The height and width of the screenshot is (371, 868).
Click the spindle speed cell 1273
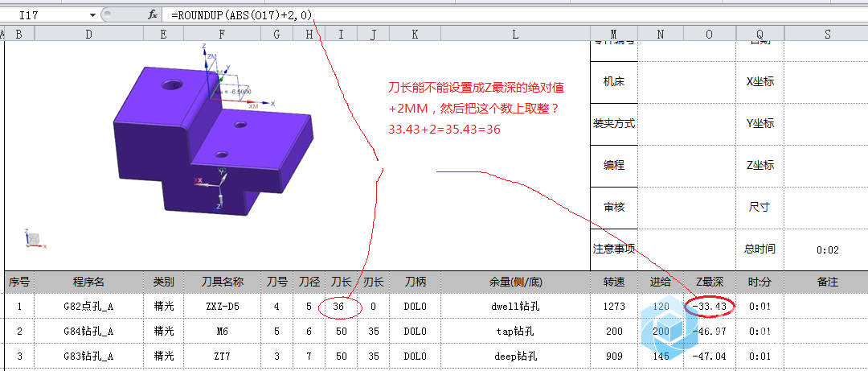point(614,306)
